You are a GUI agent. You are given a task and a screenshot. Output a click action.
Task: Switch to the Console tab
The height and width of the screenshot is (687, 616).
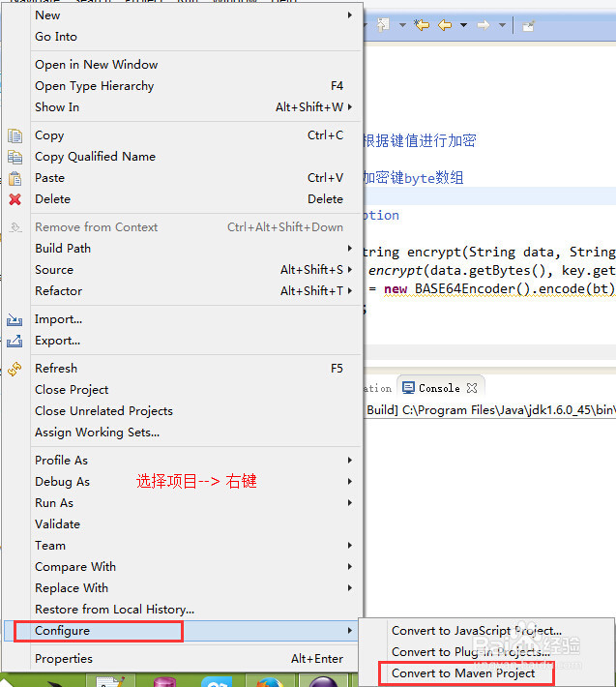[440, 388]
